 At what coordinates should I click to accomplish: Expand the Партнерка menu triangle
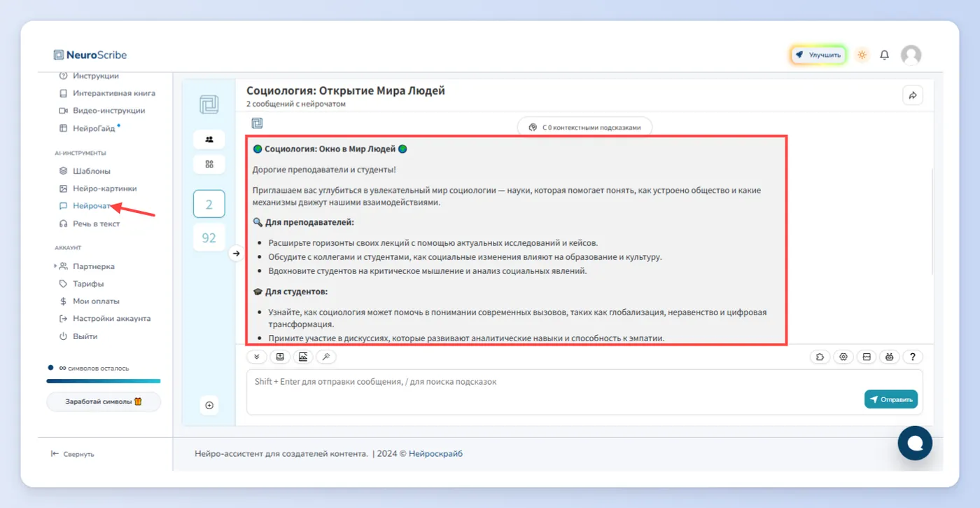[x=56, y=266]
